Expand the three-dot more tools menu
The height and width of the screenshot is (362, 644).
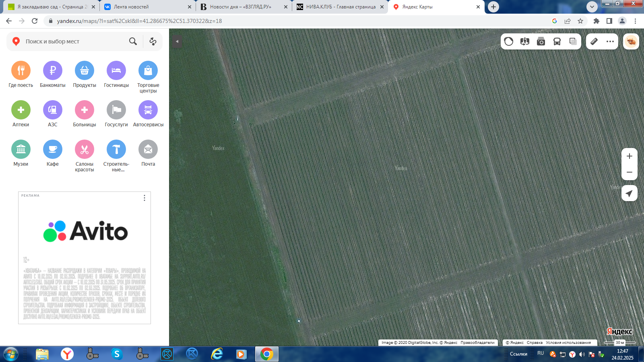click(x=610, y=41)
